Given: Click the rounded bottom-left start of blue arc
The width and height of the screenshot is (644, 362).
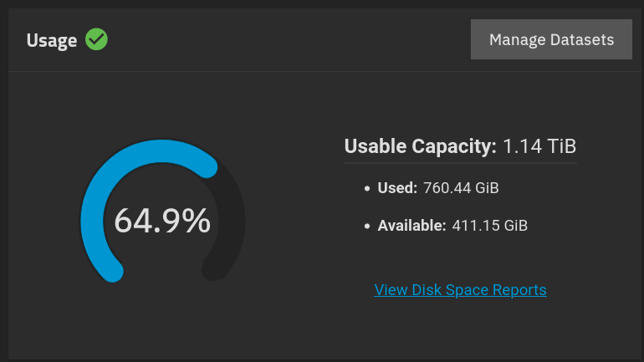Looking at the screenshot, I should (114, 271).
